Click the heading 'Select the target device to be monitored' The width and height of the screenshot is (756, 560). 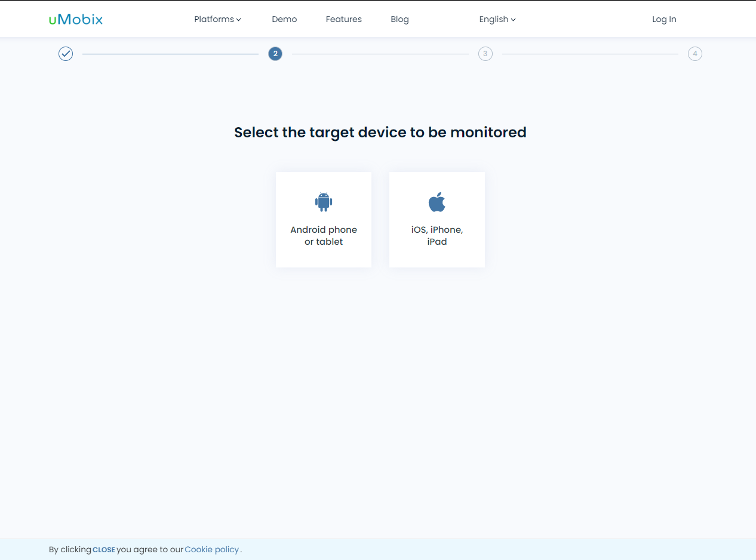380,132
